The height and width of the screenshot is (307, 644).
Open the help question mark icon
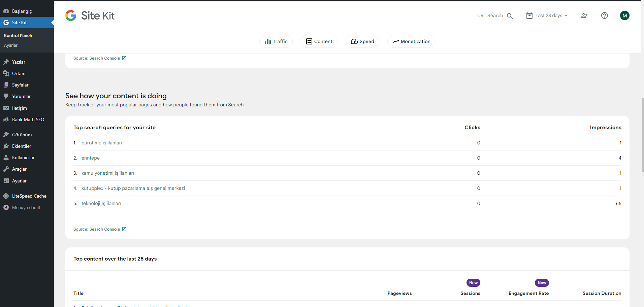605,15
